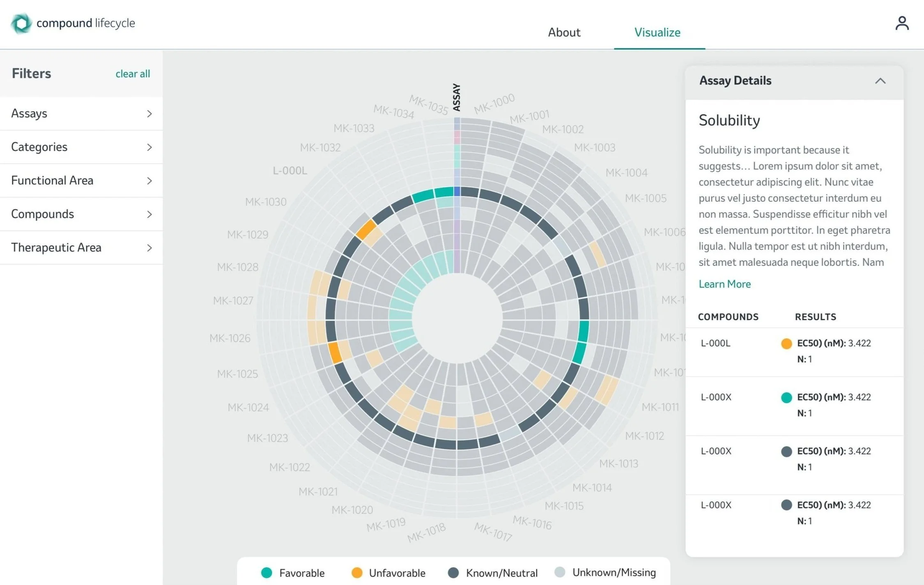Switch to the About tab
The height and width of the screenshot is (585, 924).
(564, 32)
